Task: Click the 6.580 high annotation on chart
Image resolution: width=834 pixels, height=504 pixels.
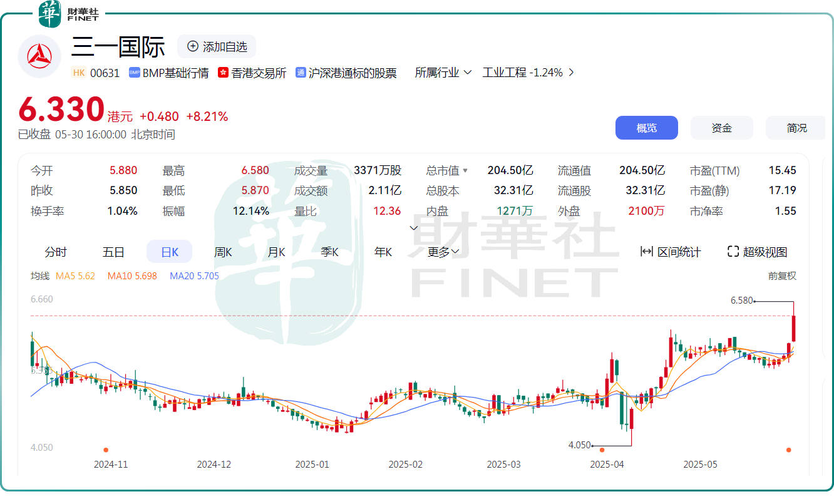Action: pos(742,301)
